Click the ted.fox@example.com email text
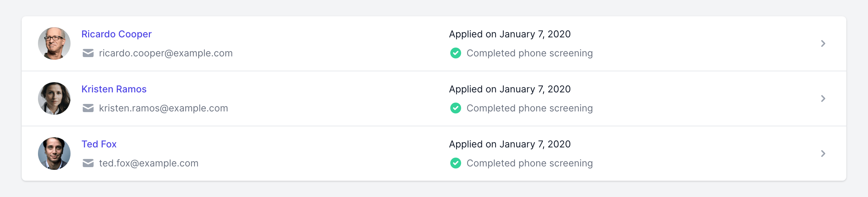This screenshot has width=868, height=197. [x=149, y=163]
